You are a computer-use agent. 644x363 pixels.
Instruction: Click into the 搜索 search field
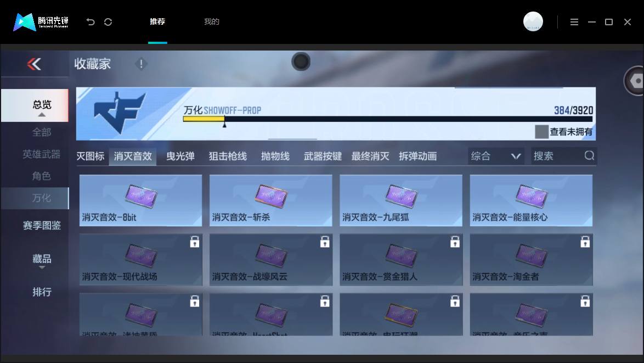coord(563,156)
